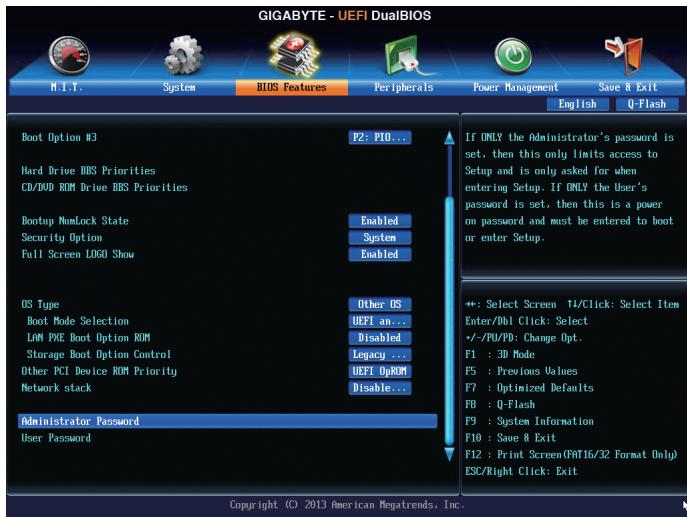The width and height of the screenshot is (687, 517).
Task: Select the BIOS Features tab
Action: (x=292, y=87)
